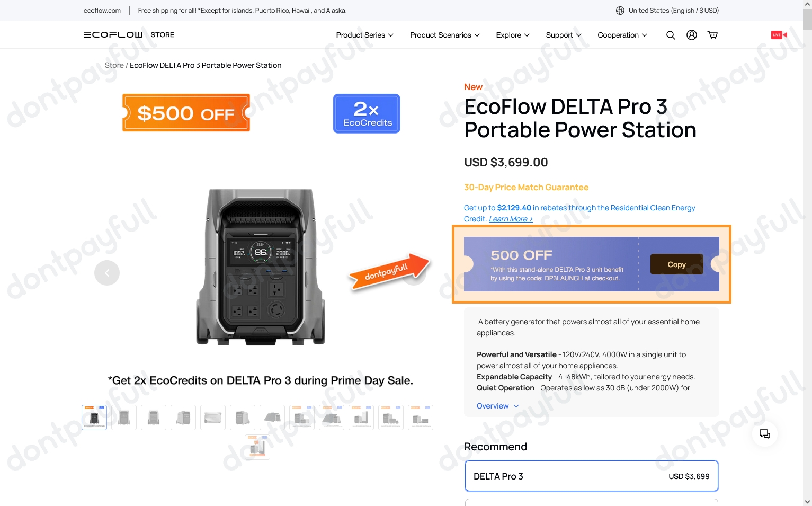The height and width of the screenshot is (506, 812).
Task: Open the chat support bubble icon
Action: pos(764,433)
